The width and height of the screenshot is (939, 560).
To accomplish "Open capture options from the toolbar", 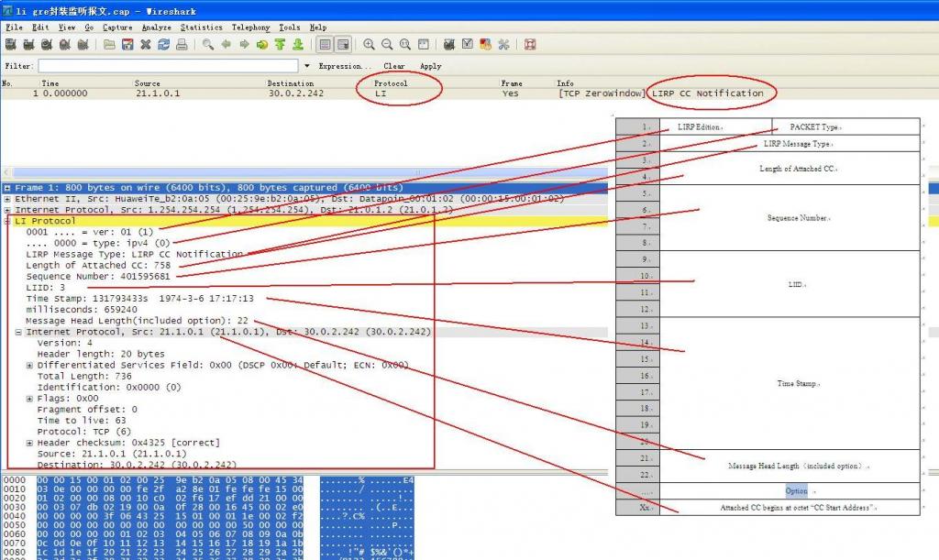I will (28, 44).
